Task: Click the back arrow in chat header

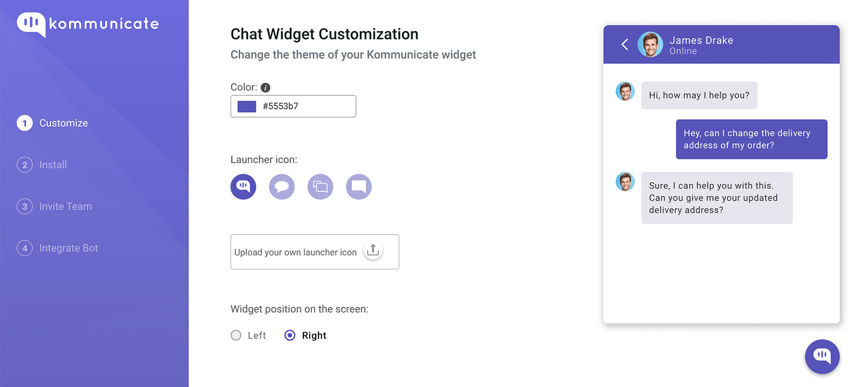Action: 625,44
